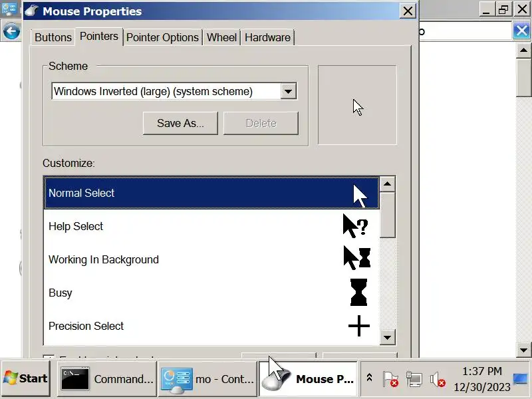Click the pointer list scrollbar thumb
This screenshot has height=399, width=532.
[388, 215]
